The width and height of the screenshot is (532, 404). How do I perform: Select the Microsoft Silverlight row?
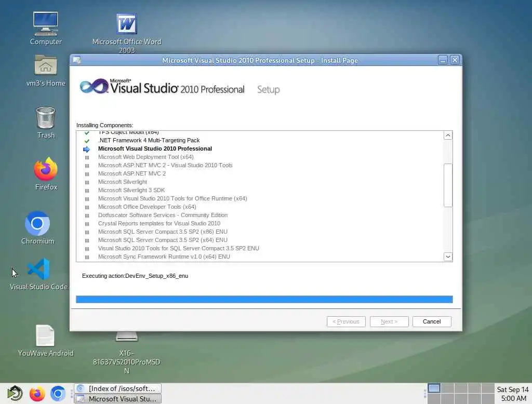tap(123, 182)
